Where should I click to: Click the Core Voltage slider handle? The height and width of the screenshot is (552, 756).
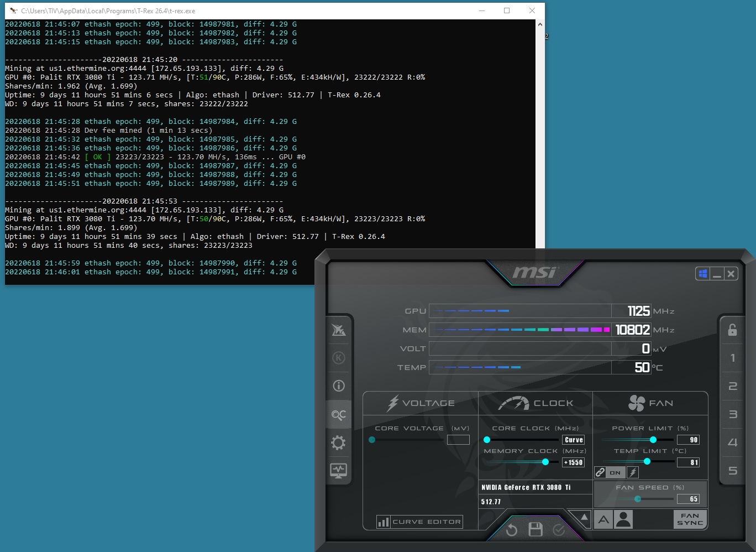pyautogui.click(x=372, y=440)
